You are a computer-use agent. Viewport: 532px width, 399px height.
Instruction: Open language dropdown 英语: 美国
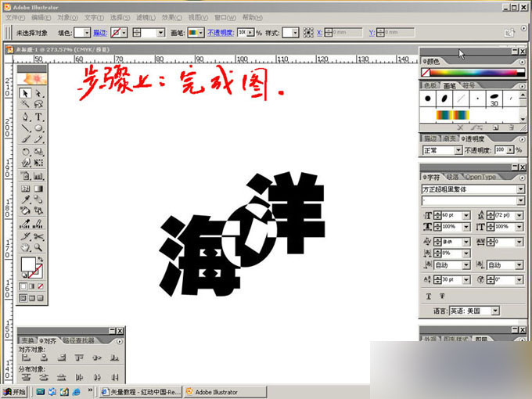point(495,311)
